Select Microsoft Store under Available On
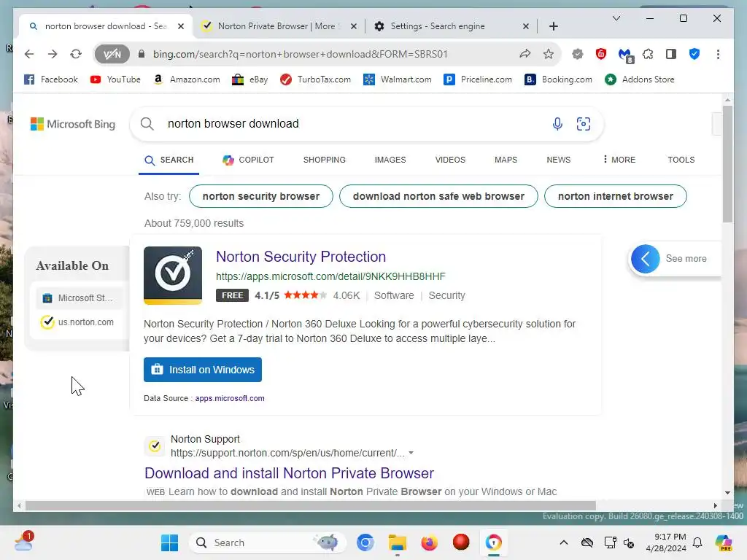The width and height of the screenshot is (747, 560). (78, 298)
